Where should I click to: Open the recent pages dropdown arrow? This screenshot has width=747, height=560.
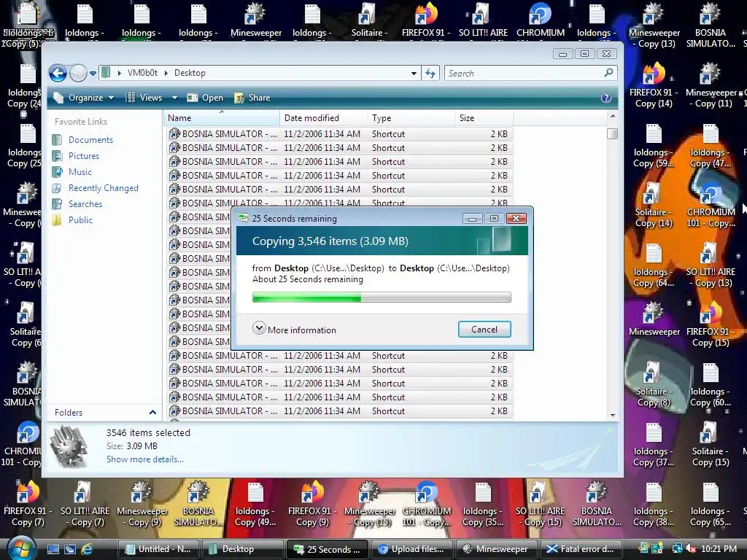click(93, 74)
